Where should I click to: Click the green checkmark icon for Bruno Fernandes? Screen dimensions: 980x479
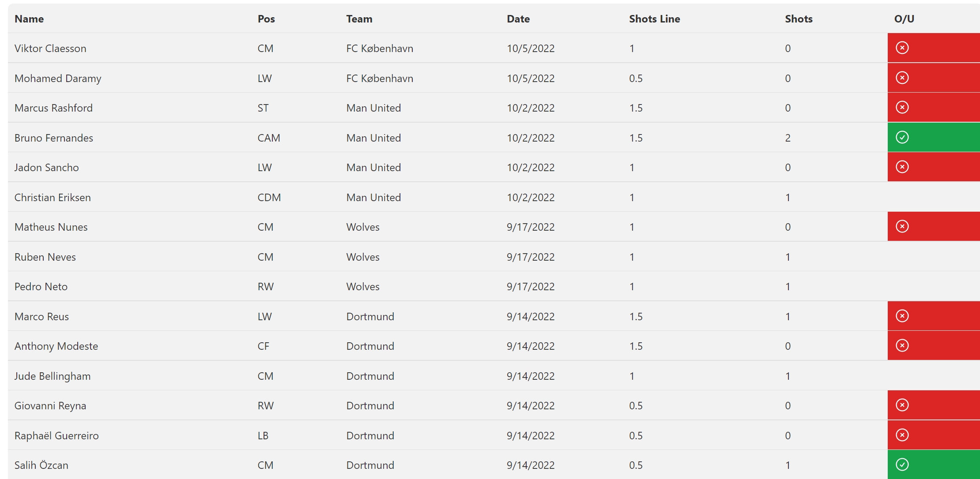click(x=902, y=137)
